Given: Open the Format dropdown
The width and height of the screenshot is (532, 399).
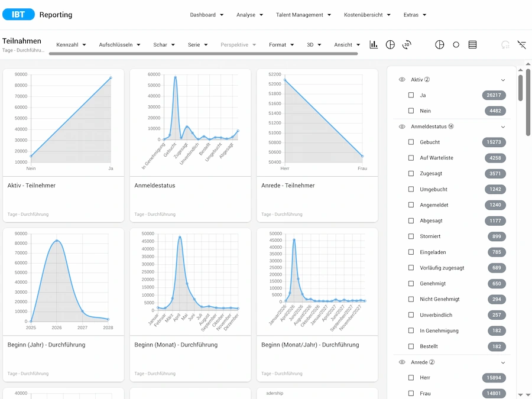Looking at the screenshot, I should pyautogui.click(x=281, y=44).
